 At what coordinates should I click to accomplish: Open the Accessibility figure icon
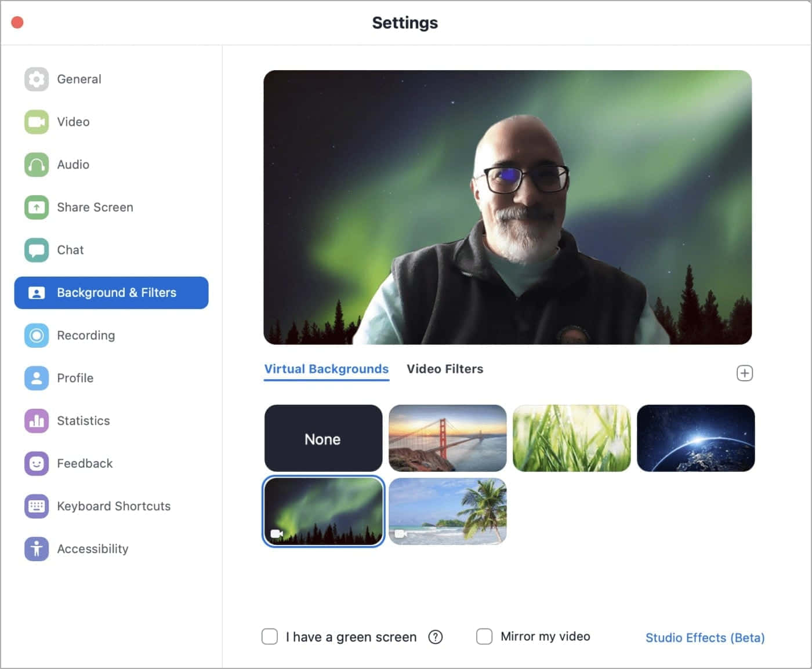[37, 548]
